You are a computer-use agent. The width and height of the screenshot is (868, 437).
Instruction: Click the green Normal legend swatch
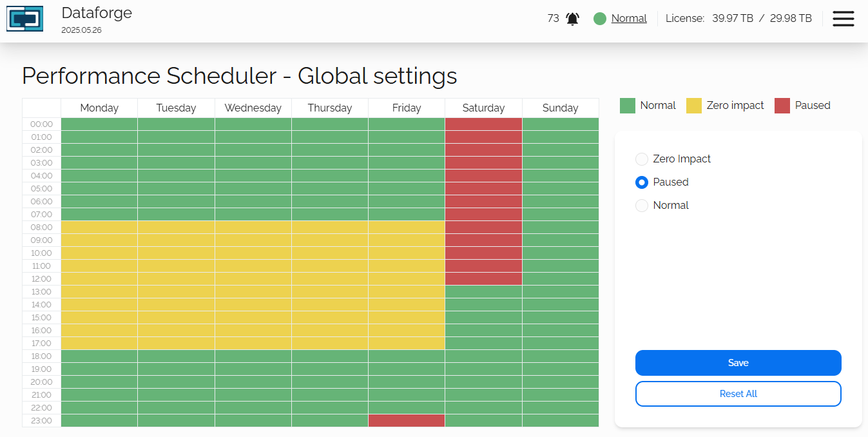pyautogui.click(x=628, y=106)
